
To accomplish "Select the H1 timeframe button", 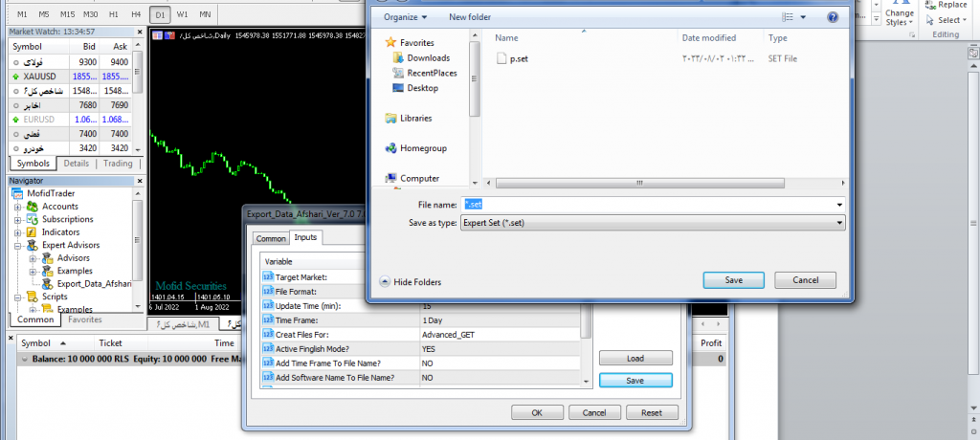I will [x=113, y=13].
